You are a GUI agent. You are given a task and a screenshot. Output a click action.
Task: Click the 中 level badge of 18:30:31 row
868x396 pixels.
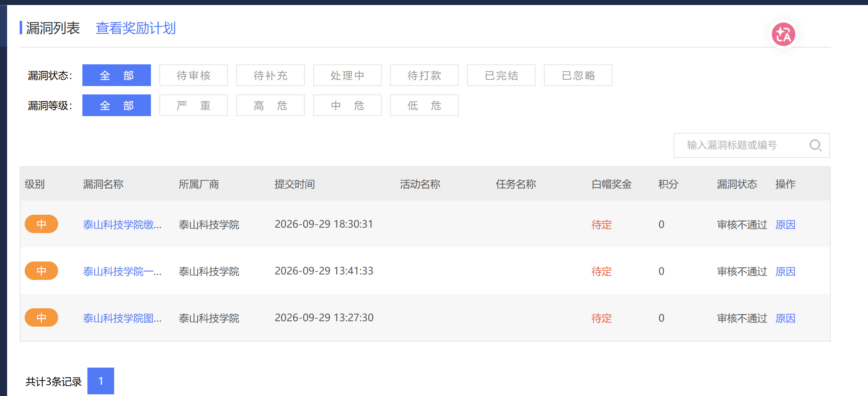point(41,224)
